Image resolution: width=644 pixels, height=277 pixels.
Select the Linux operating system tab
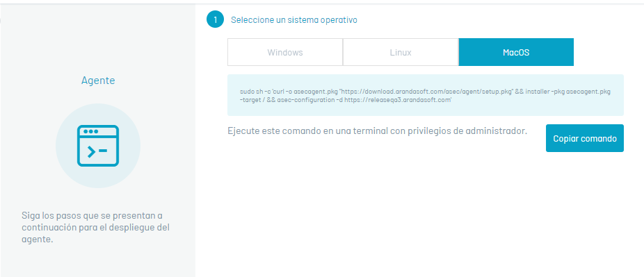pos(401,52)
